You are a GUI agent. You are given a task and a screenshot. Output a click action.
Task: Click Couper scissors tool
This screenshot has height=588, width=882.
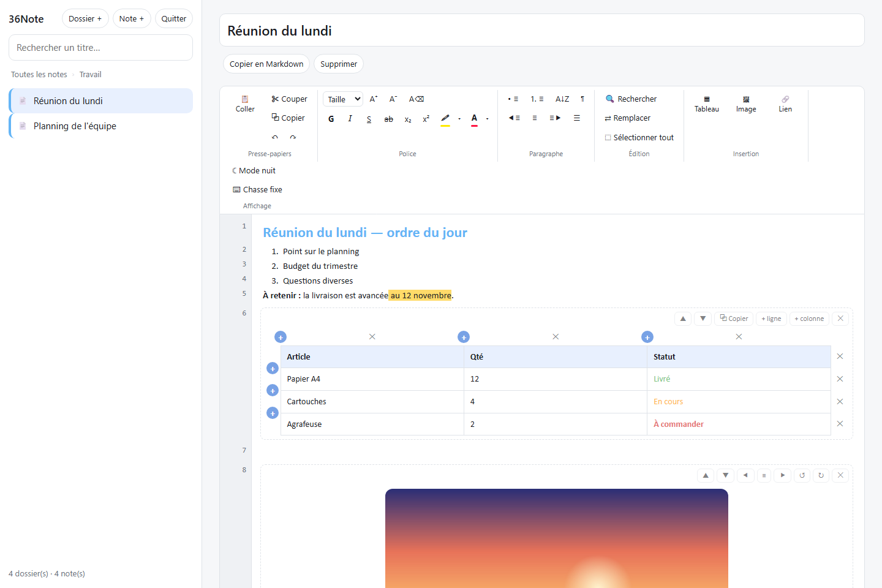(x=289, y=99)
